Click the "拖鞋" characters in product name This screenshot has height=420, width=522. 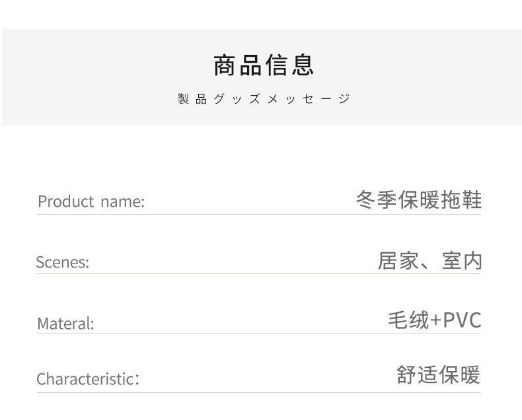pos(461,199)
